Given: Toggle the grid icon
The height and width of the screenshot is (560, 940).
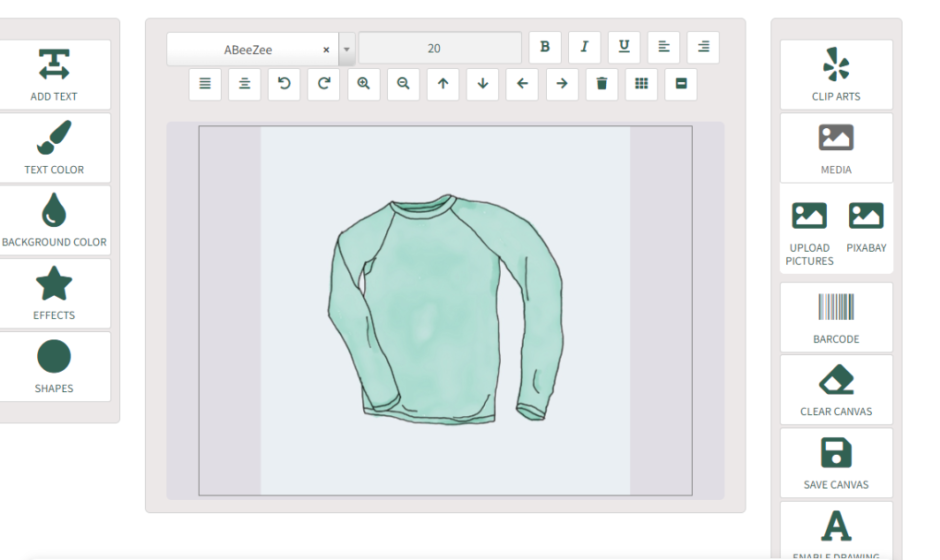Looking at the screenshot, I should coord(641,84).
